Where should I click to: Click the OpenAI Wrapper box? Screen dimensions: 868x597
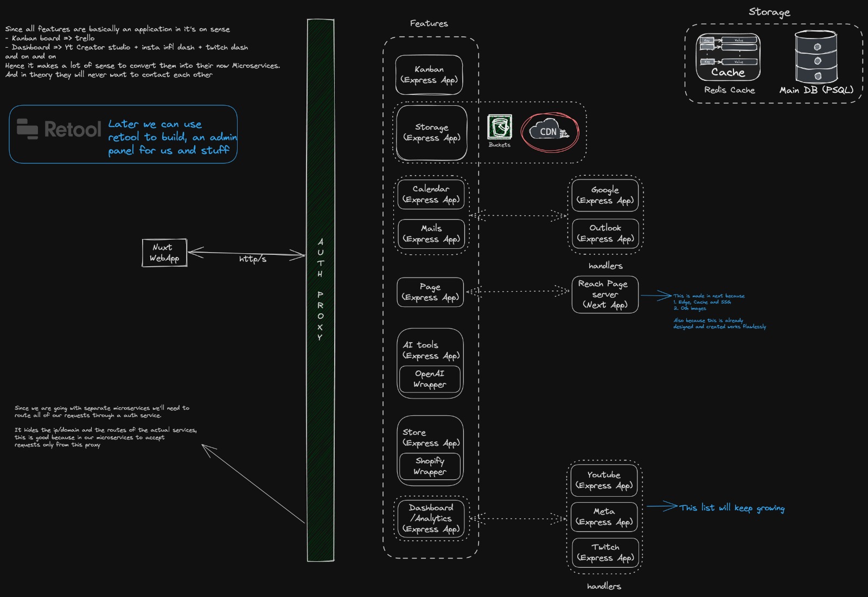tap(430, 379)
